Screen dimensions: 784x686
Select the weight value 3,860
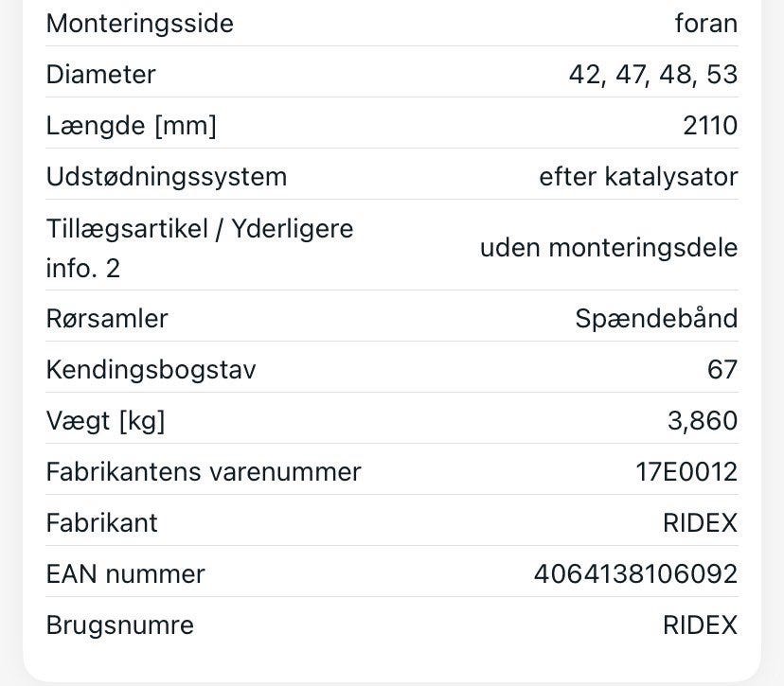click(702, 420)
